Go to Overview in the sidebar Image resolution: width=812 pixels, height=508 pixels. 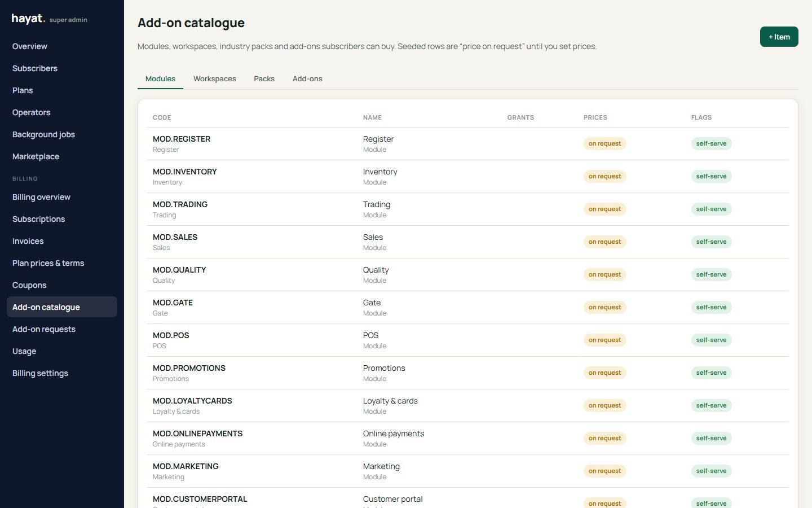pyautogui.click(x=62, y=46)
